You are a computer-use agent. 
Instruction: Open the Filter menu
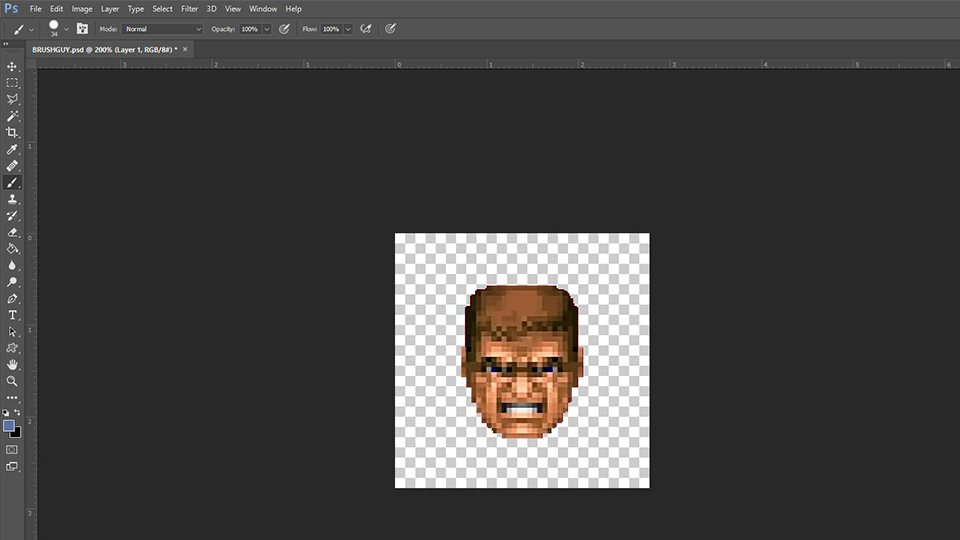click(x=189, y=9)
